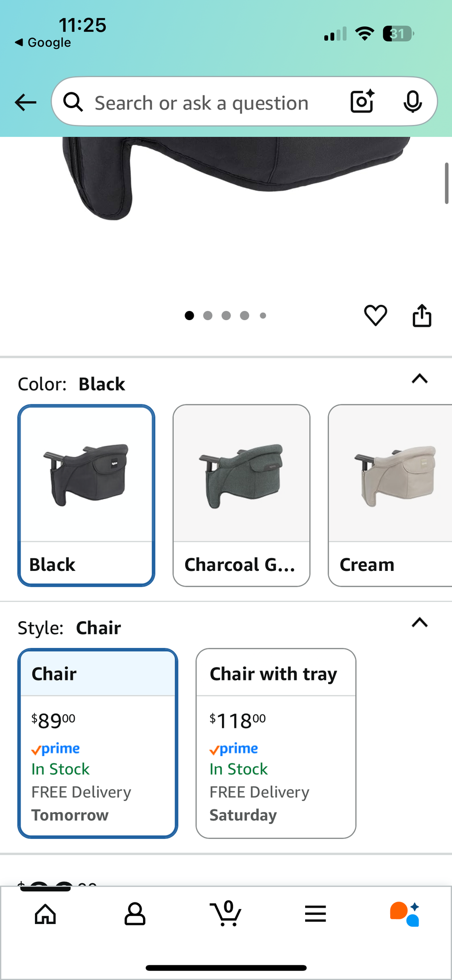Viewport: 452px width, 980px height.
Task: Open the account profile tab
Action: coord(135,914)
